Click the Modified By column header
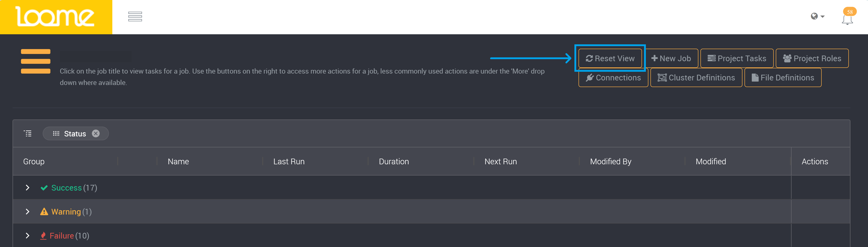This screenshot has height=247, width=868. pyautogui.click(x=610, y=162)
